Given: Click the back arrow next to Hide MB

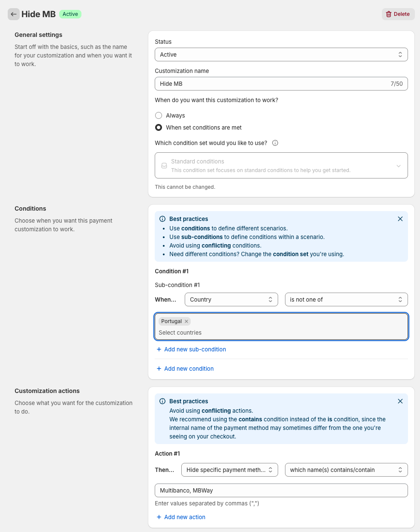Looking at the screenshot, I should (14, 14).
